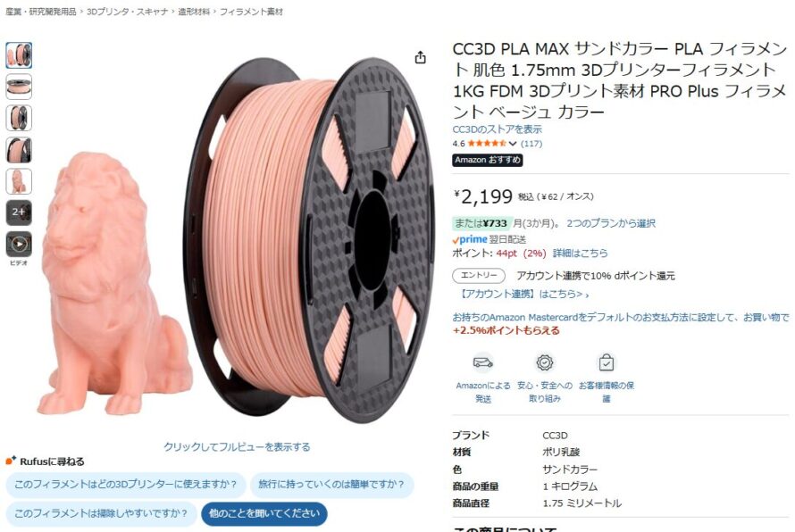Click the safety and security badge icon
Viewport: 795px width, 532px height.
point(545,362)
